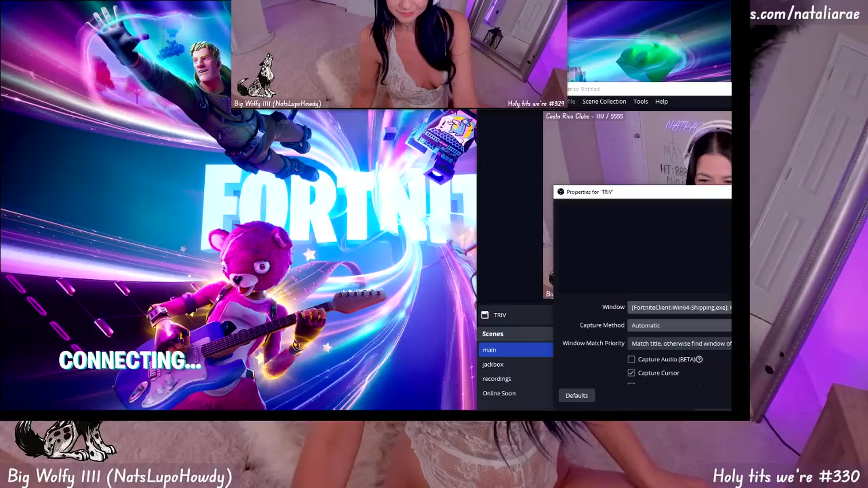868x488 pixels.
Task: Switch to the recordings scene
Action: (x=516, y=379)
